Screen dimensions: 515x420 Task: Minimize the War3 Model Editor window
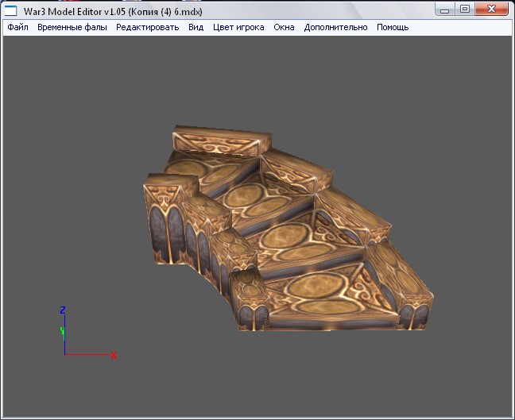pyautogui.click(x=445, y=10)
